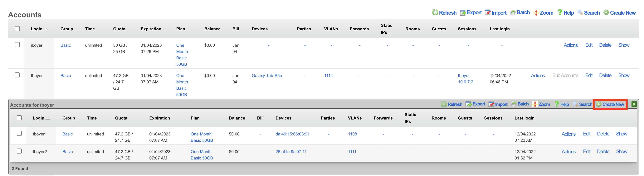
Task: Click the top Batch gear icon
Action: [513, 12]
